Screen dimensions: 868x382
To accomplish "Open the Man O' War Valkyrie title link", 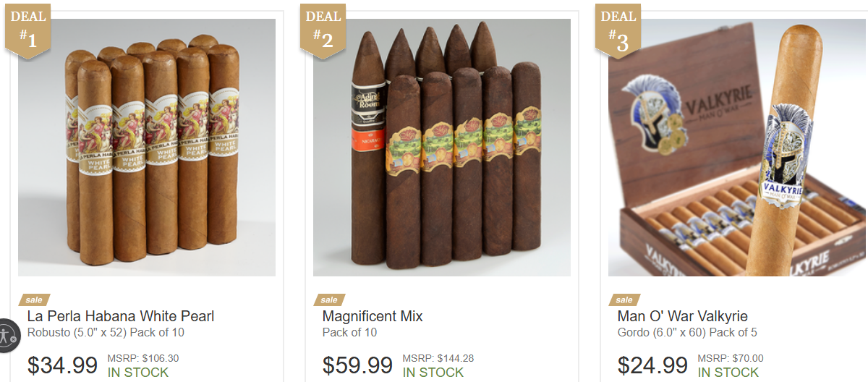I will 683,316.
